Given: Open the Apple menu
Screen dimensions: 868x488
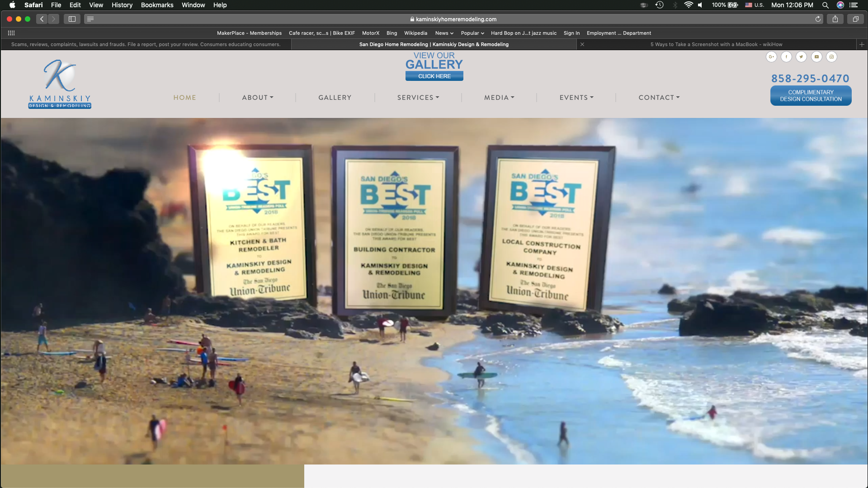Looking at the screenshot, I should 12,5.
